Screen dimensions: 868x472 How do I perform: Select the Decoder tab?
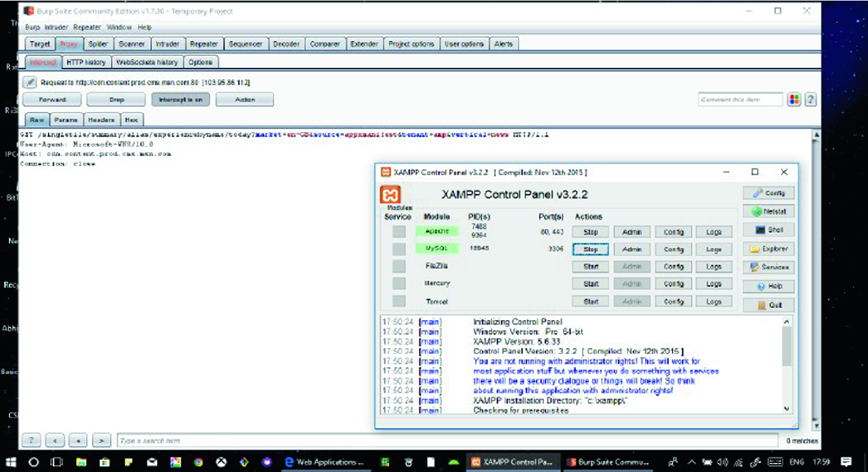click(x=286, y=44)
